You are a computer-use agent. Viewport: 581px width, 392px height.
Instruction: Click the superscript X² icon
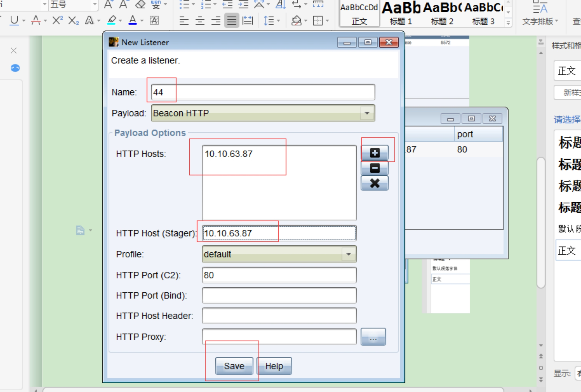pos(57,20)
